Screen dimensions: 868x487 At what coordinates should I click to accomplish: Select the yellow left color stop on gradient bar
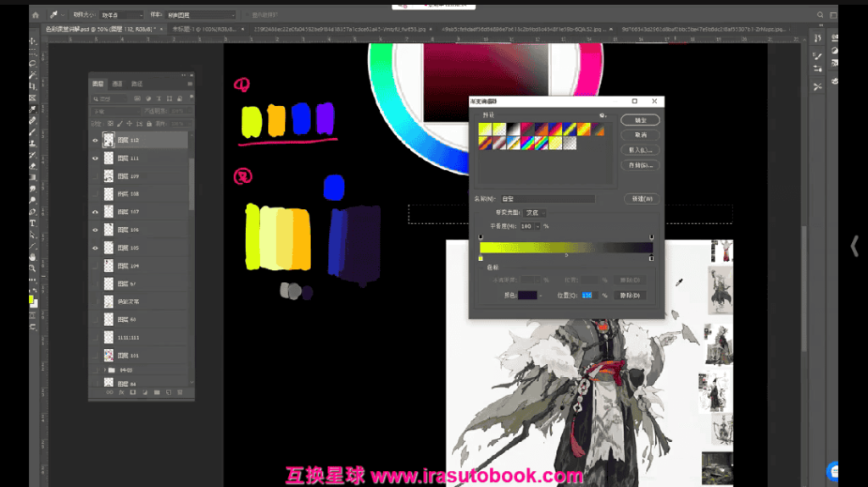481,258
